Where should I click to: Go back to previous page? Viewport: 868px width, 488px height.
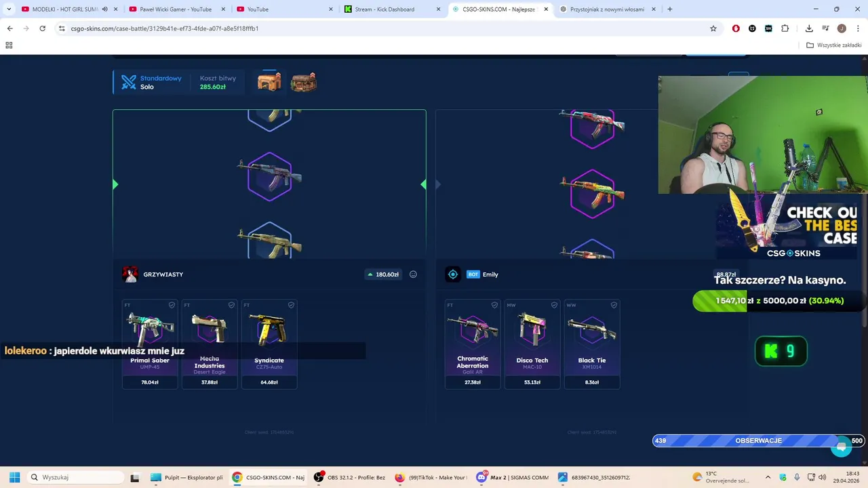(x=9, y=28)
